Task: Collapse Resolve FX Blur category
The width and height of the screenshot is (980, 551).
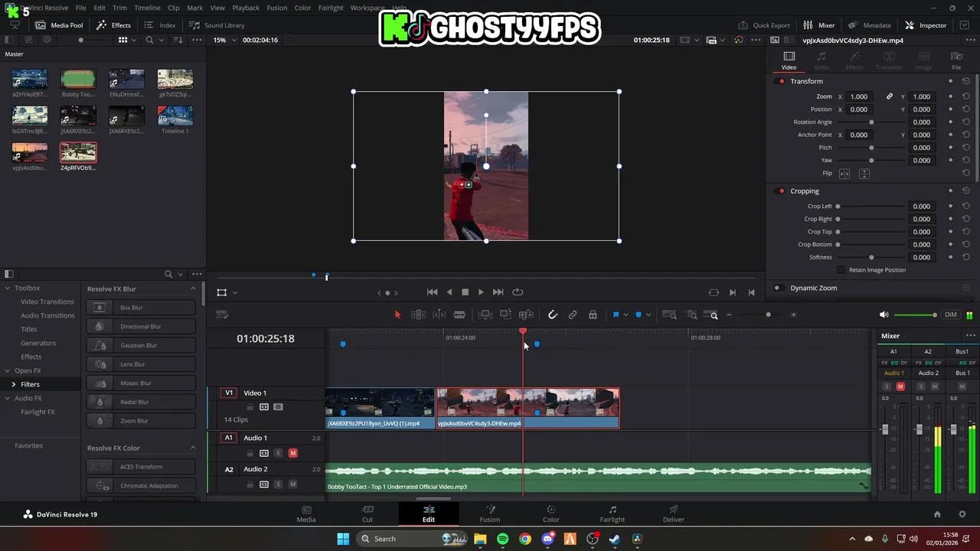Action: [193, 289]
